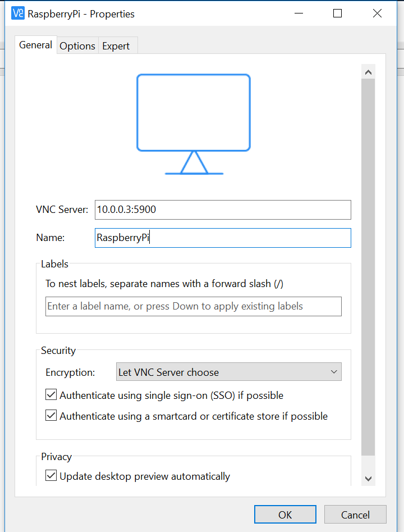
Task: Open the Options tab
Action: (x=77, y=46)
